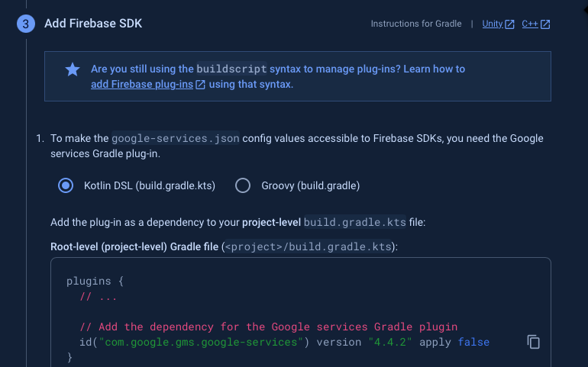Click the google-services.json inline code
This screenshot has width=588, height=367.
pyautogui.click(x=176, y=138)
